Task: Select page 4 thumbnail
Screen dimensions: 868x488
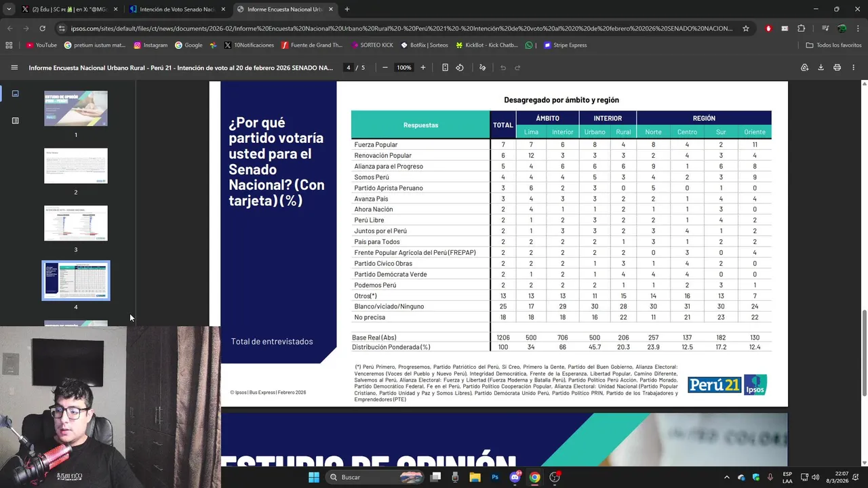Action: click(76, 281)
